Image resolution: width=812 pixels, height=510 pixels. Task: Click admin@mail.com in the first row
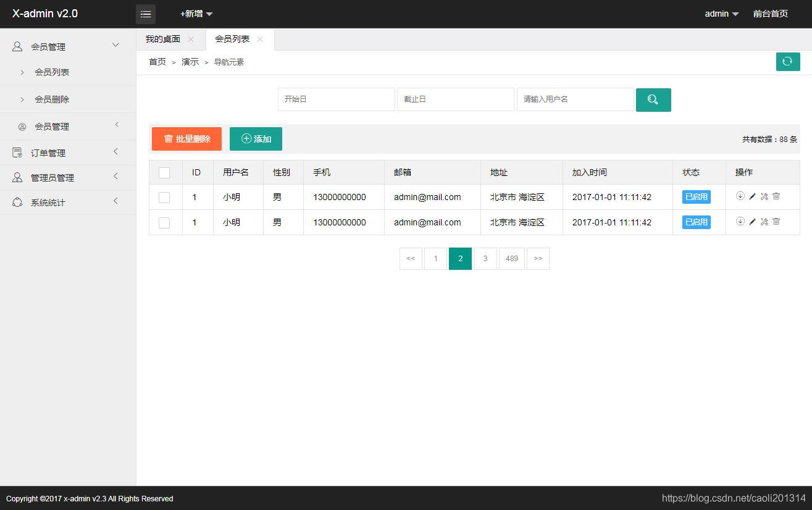(x=427, y=197)
